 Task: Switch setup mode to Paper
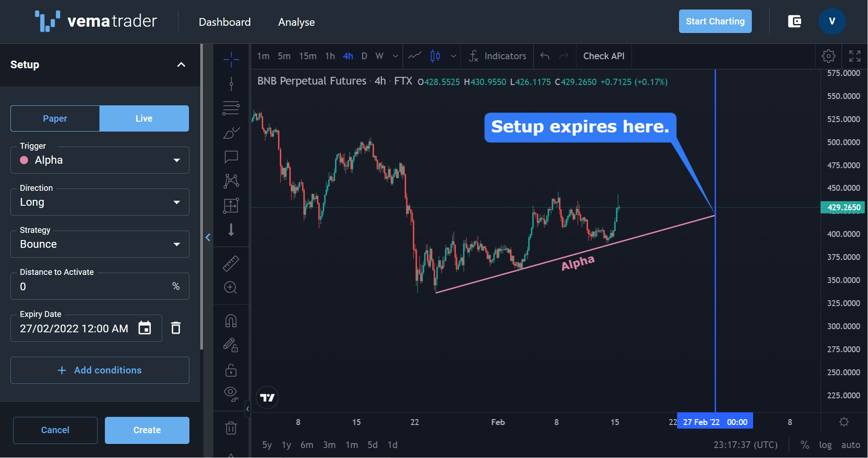[55, 118]
